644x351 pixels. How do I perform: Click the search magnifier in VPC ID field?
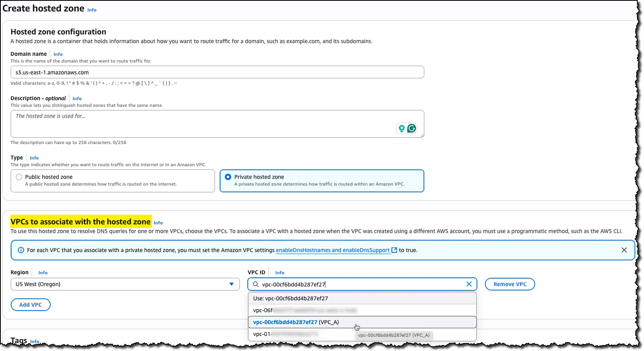pyautogui.click(x=256, y=284)
